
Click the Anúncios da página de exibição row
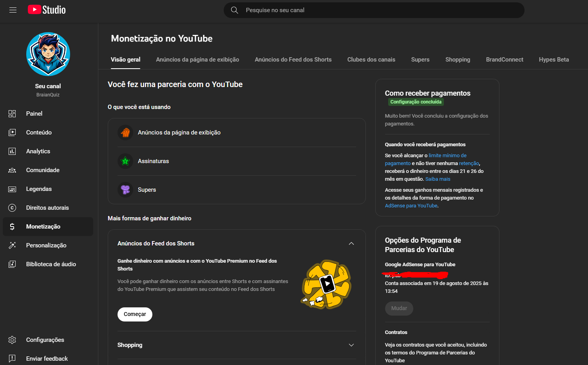click(237, 133)
